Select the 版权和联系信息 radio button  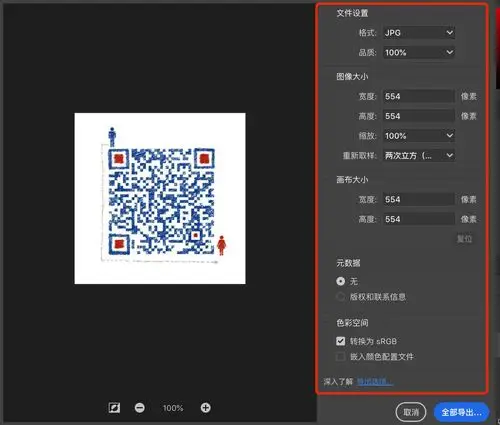point(340,297)
